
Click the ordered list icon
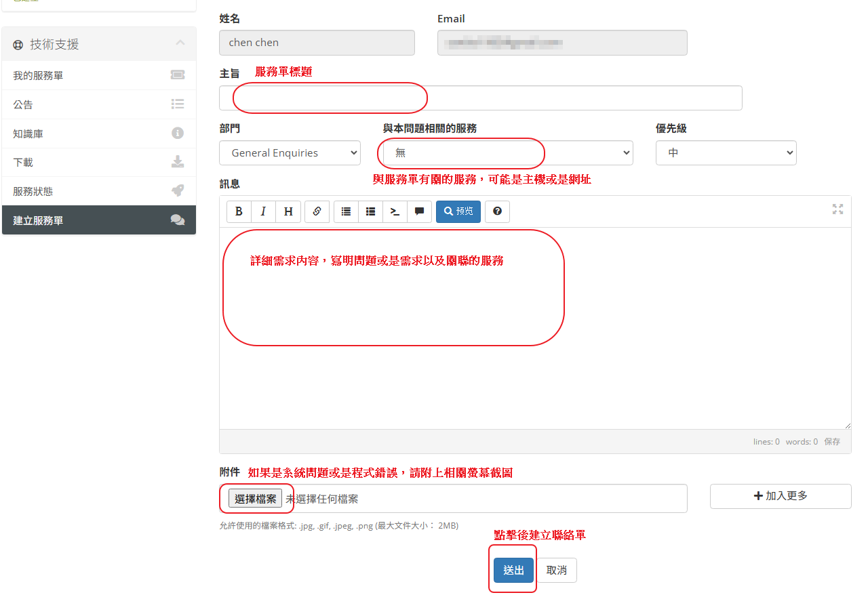click(370, 211)
